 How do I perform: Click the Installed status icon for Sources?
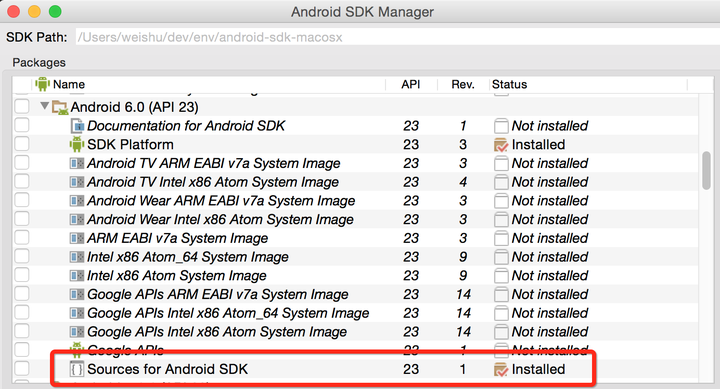coord(501,369)
